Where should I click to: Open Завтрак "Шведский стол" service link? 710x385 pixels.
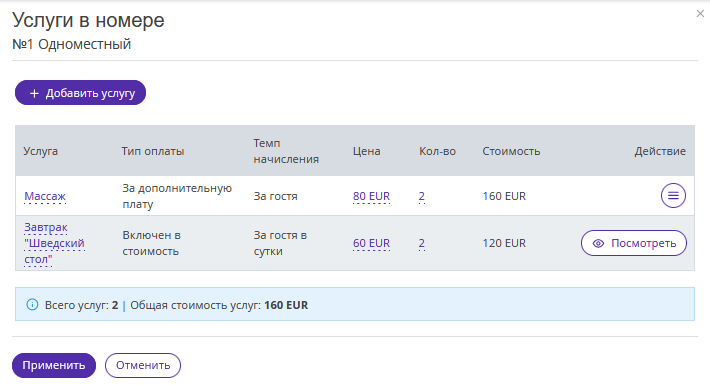[54, 243]
